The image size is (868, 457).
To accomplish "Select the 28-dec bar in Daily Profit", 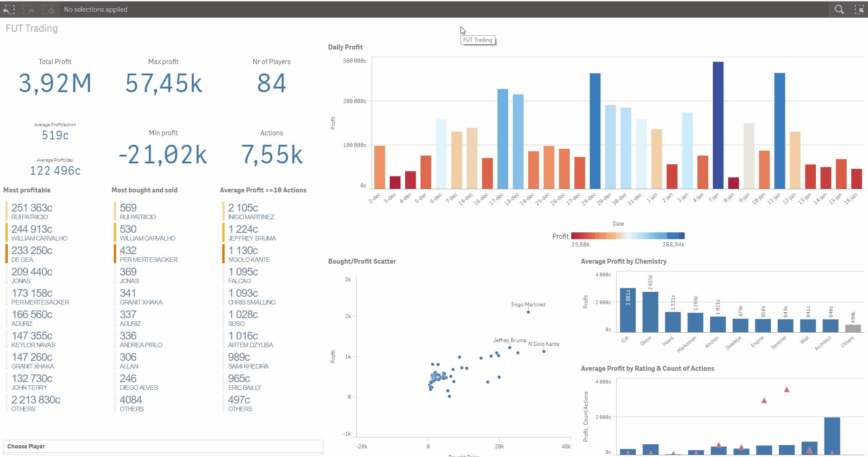I will (595, 131).
